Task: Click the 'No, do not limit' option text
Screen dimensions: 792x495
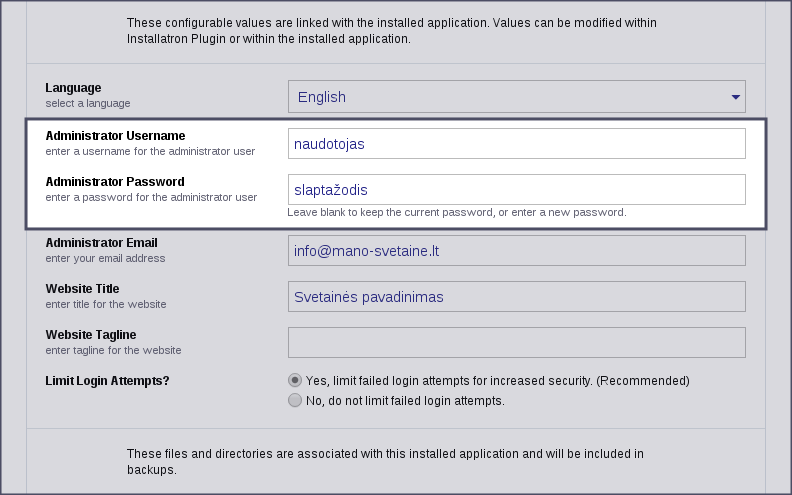Action: point(405,401)
